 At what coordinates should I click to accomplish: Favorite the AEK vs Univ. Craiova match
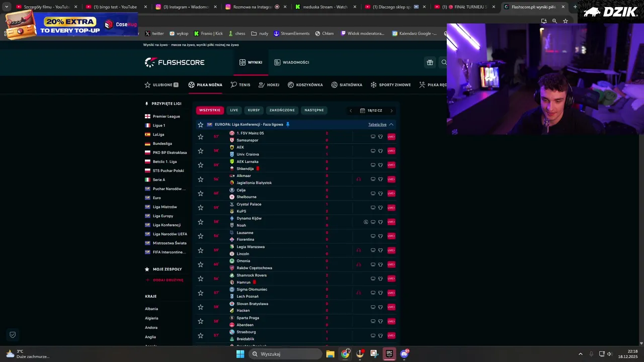point(201,151)
